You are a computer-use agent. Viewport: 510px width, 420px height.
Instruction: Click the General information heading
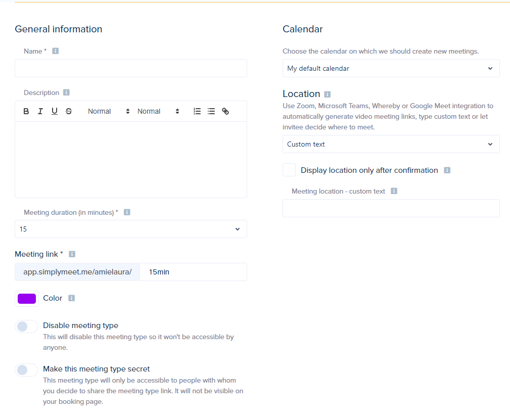point(59,29)
